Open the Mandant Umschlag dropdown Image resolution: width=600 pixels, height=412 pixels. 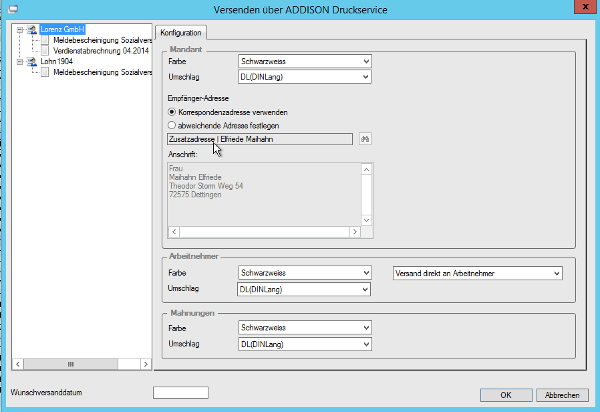click(305, 77)
